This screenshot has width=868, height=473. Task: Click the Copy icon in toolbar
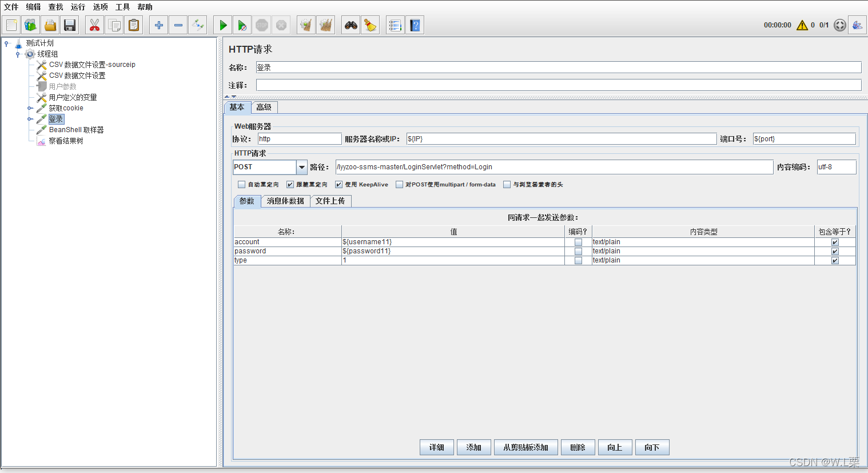click(114, 25)
